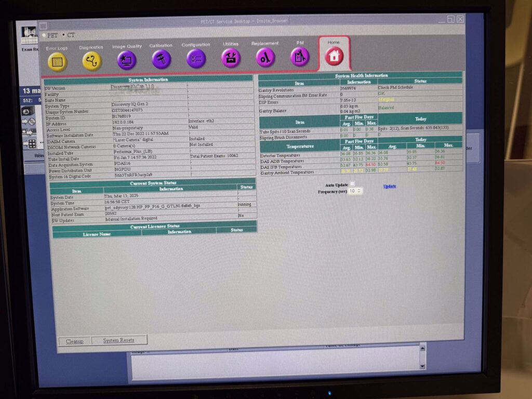The height and width of the screenshot is (399, 532).
Task: Click the 'Current Licenses Status' header
Action: 155,227
